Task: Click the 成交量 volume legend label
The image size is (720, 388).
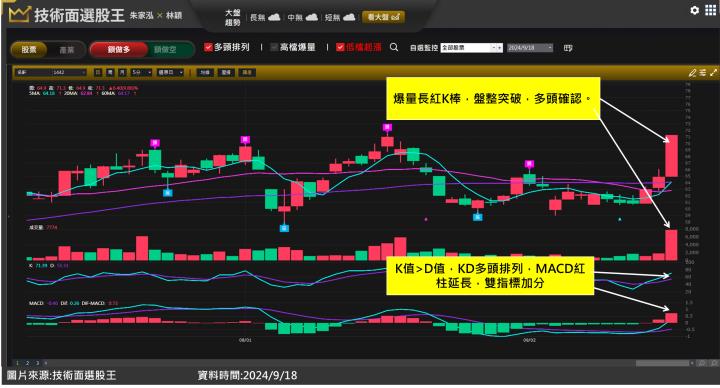Action: [36, 227]
